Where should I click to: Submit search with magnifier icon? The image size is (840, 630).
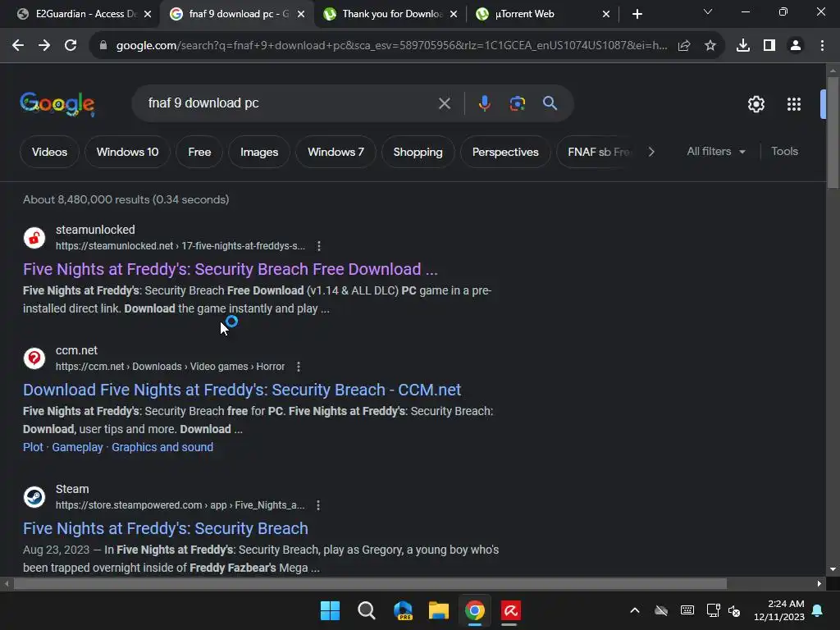click(x=550, y=103)
